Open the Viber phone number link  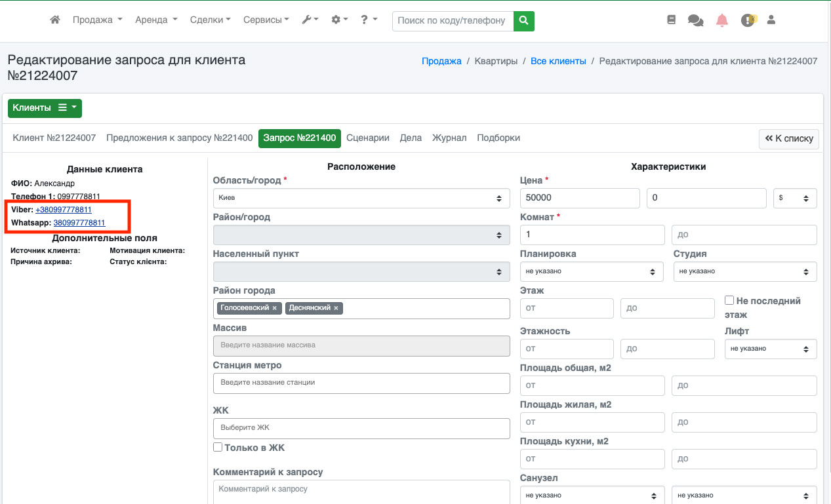click(64, 210)
